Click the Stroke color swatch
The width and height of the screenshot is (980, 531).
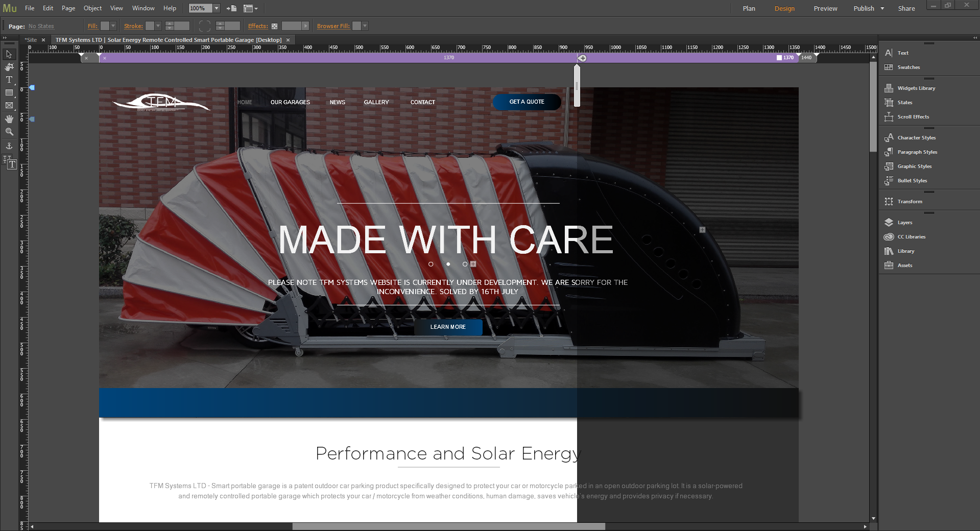pos(150,26)
